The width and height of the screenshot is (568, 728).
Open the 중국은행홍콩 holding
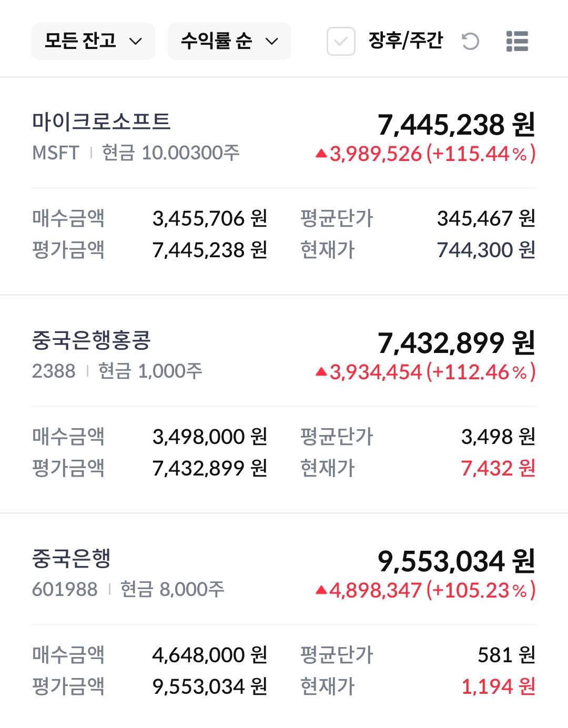click(x=92, y=340)
